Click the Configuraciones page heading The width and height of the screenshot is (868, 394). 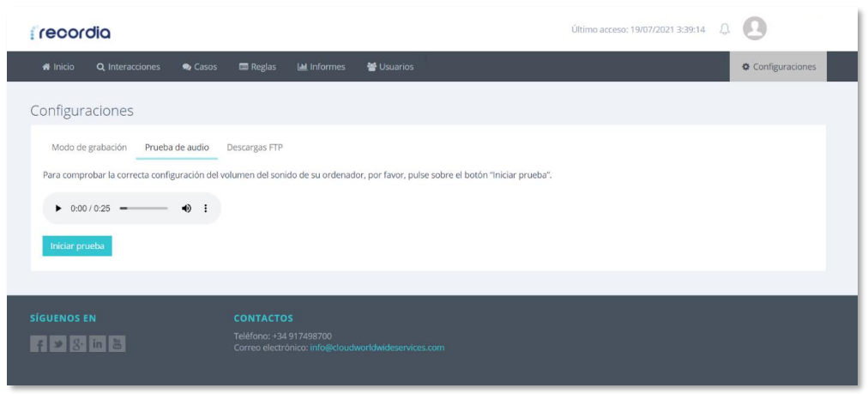(x=82, y=111)
